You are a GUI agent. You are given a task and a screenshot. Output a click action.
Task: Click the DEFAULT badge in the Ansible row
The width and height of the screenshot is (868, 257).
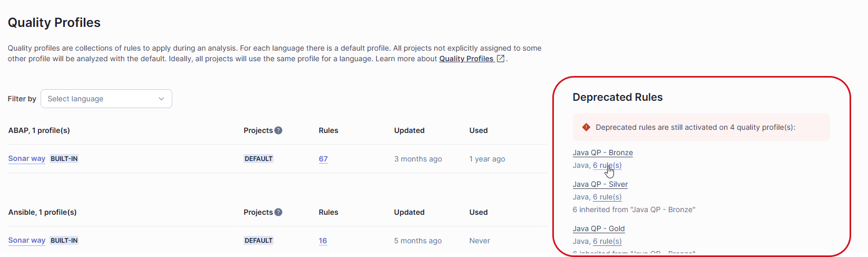coord(258,241)
